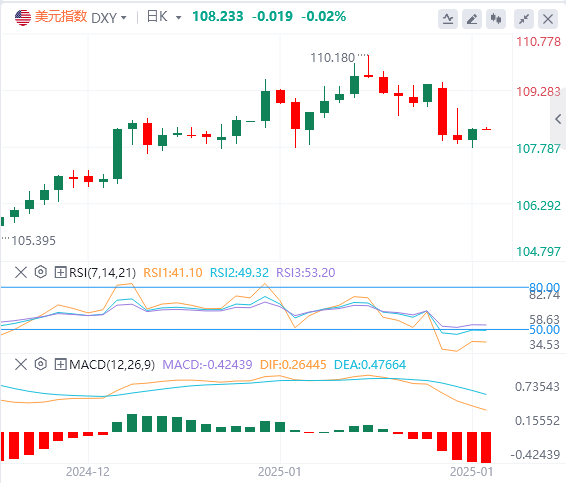Image resolution: width=566 pixels, height=483 pixels.
Task: Click the RSI1:41.10 value label
Action: tap(173, 273)
